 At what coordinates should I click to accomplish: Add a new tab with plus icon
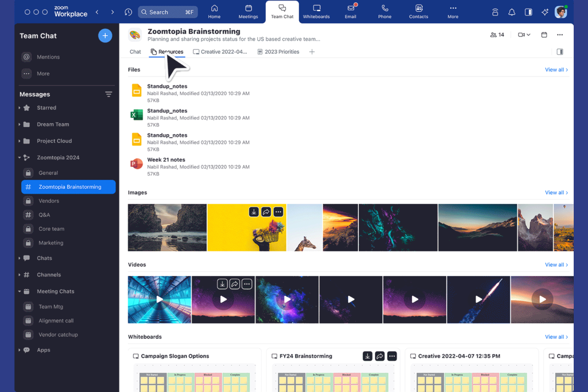(x=312, y=52)
